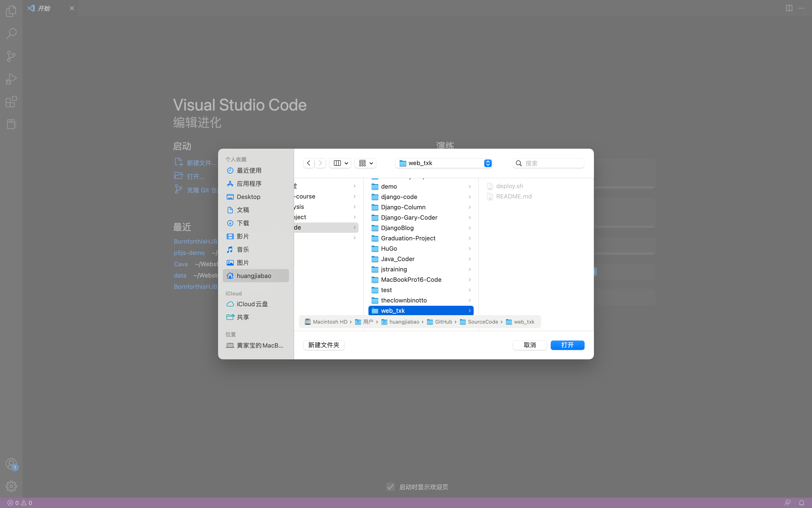Click the split editor icon
The height and width of the screenshot is (508, 812).
pyautogui.click(x=789, y=8)
